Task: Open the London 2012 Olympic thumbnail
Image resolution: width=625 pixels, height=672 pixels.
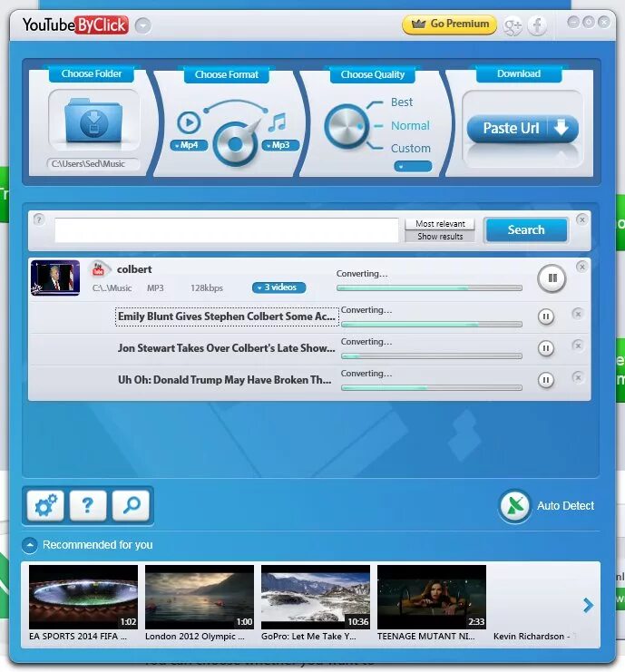Action: (200, 597)
